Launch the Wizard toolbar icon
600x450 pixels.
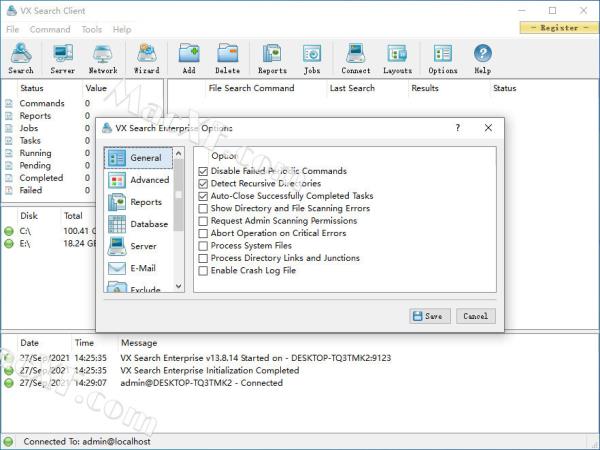[x=147, y=58]
